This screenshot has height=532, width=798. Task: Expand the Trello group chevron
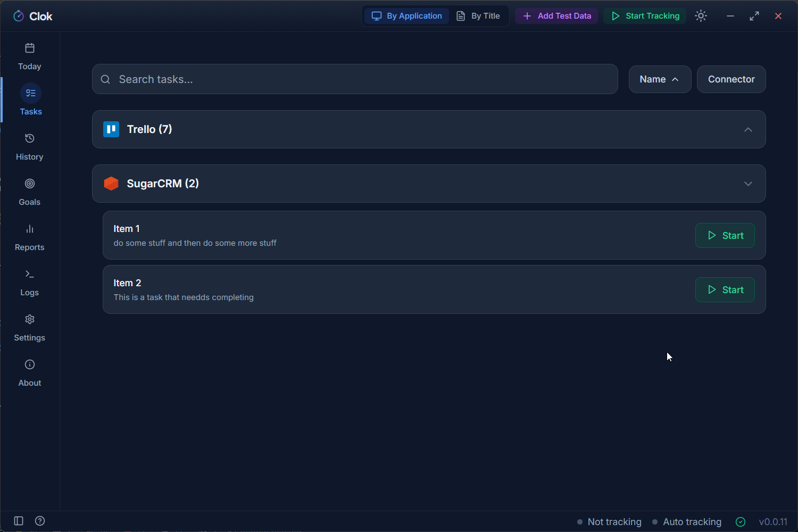(748, 129)
